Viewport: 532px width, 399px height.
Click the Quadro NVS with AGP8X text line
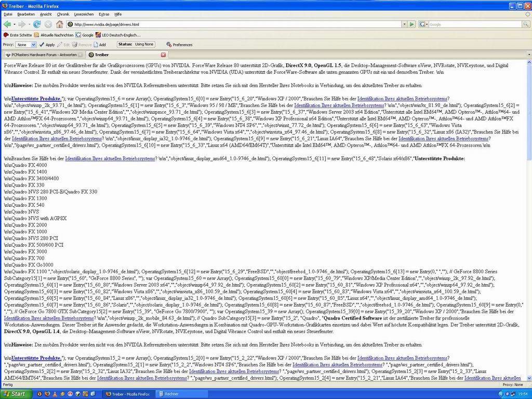pos(35,219)
